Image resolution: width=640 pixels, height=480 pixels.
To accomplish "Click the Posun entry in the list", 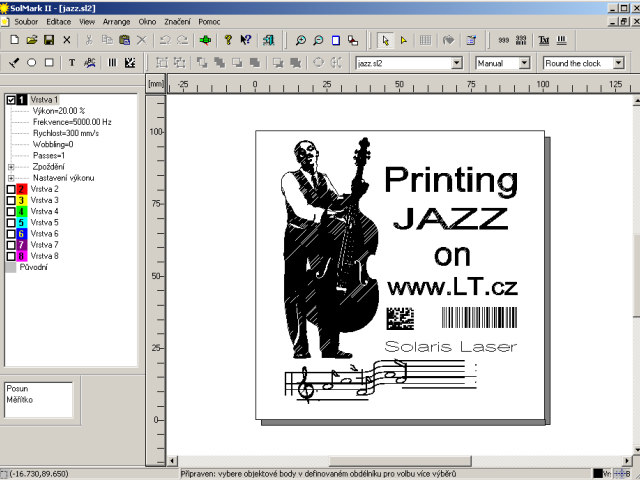I will [17, 389].
